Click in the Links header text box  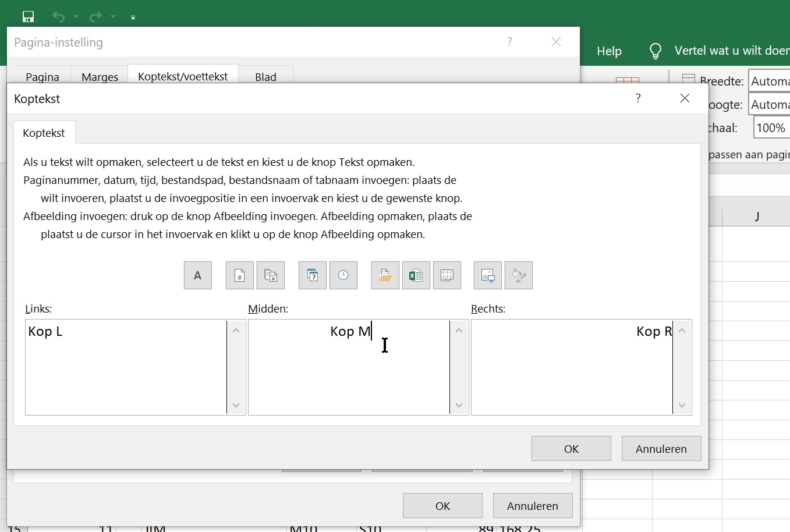click(x=126, y=367)
